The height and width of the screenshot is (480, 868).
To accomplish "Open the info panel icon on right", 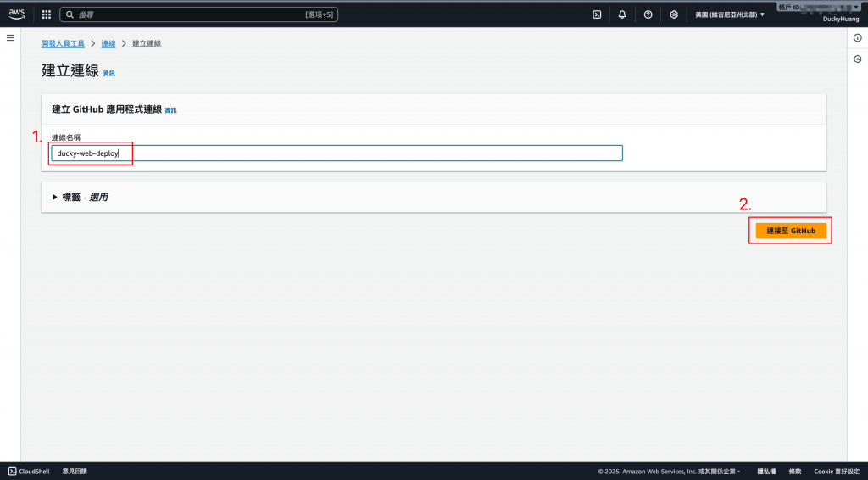I will click(x=858, y=37).
